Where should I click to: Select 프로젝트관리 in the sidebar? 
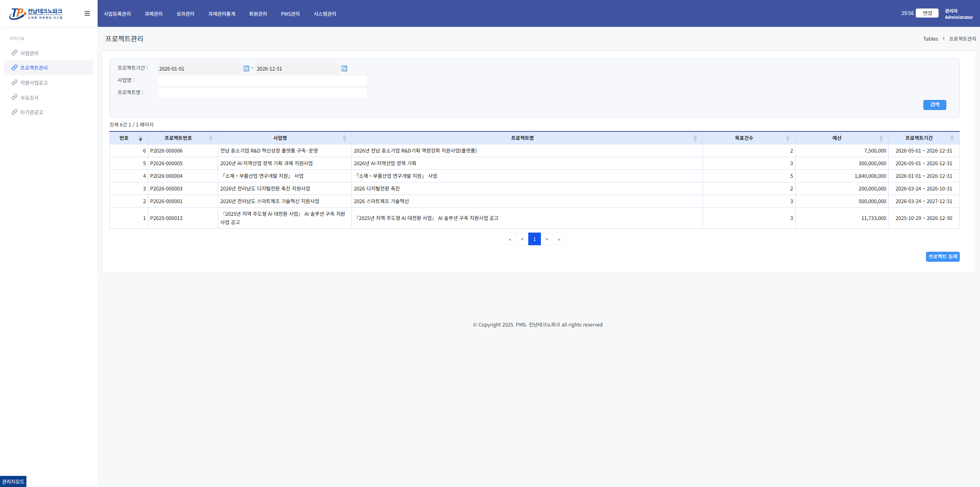(49, 67)
